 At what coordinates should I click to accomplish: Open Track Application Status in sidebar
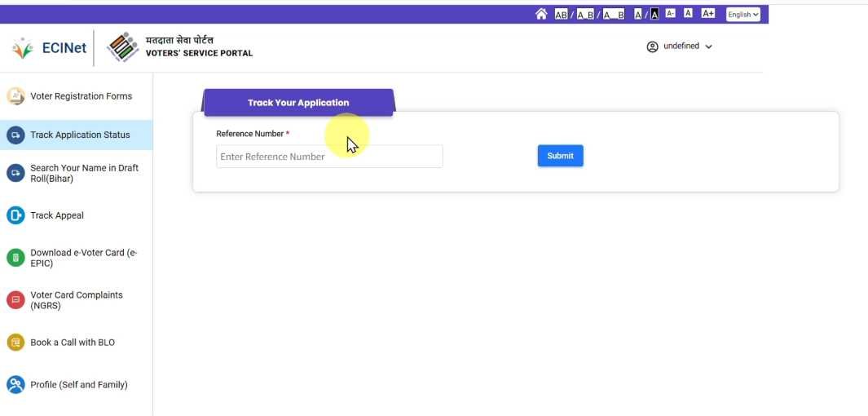click(x=79, y=135)
